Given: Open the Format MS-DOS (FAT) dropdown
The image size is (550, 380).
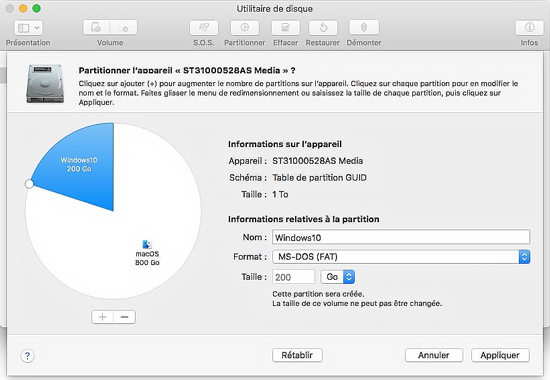Looking at the screenshot, I should coord(401,257).
